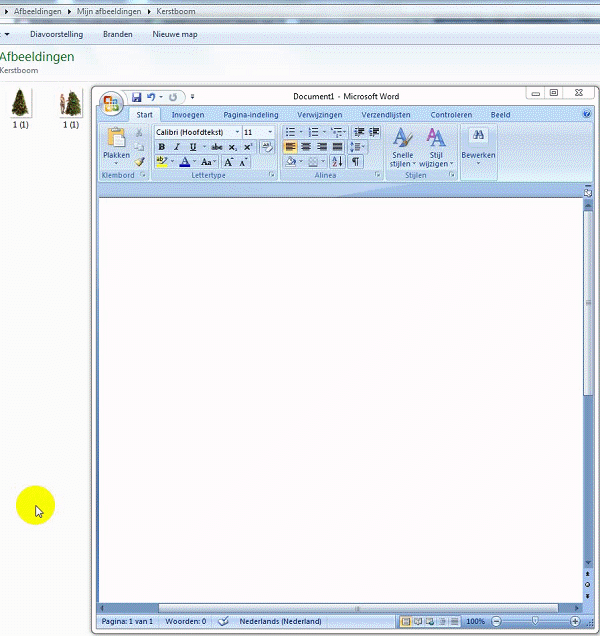Screen dimensions: 600x636
Task: Click Branden in the Explorer toolbar
Action: click(118, 34)
